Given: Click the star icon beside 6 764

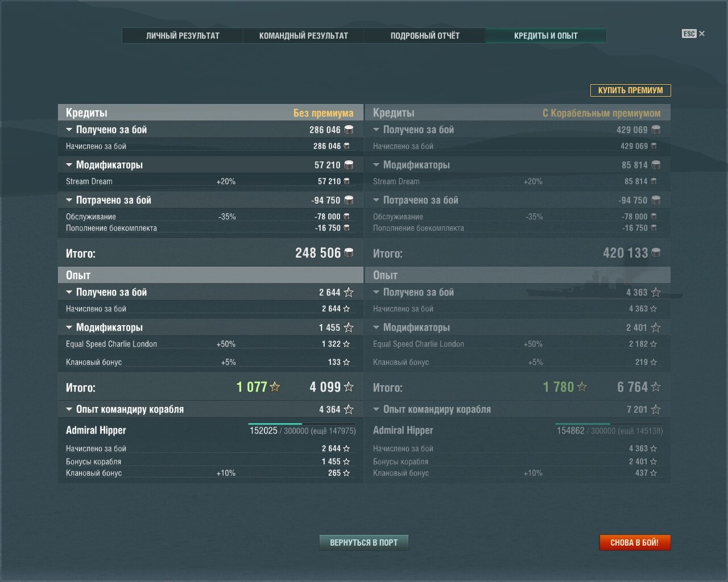Looking at the screenshot, I should click(656, 387).
